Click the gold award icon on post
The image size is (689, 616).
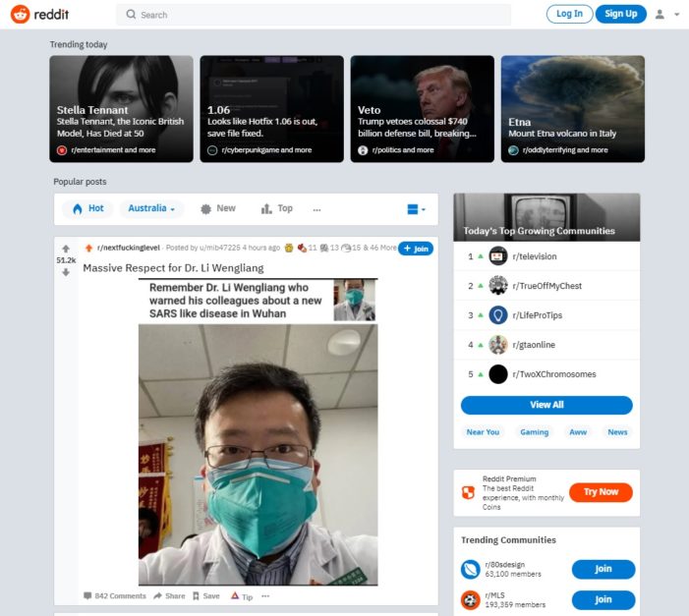[289, 248]
